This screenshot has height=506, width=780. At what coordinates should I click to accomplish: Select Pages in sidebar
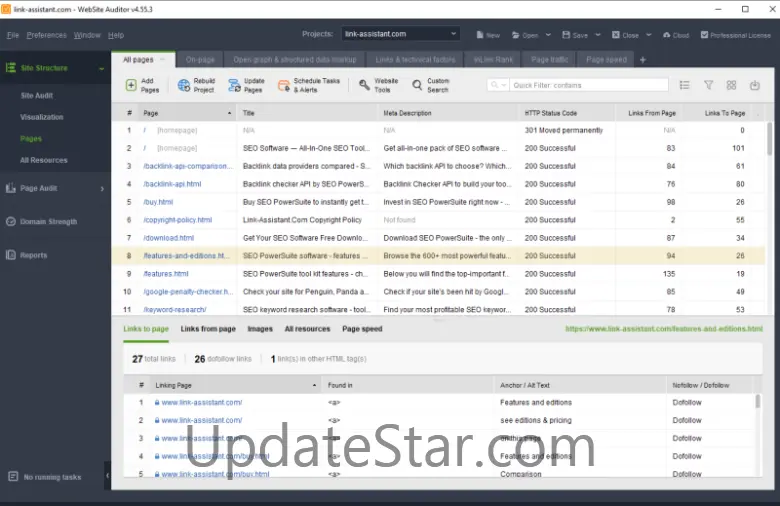coord(31,139)
